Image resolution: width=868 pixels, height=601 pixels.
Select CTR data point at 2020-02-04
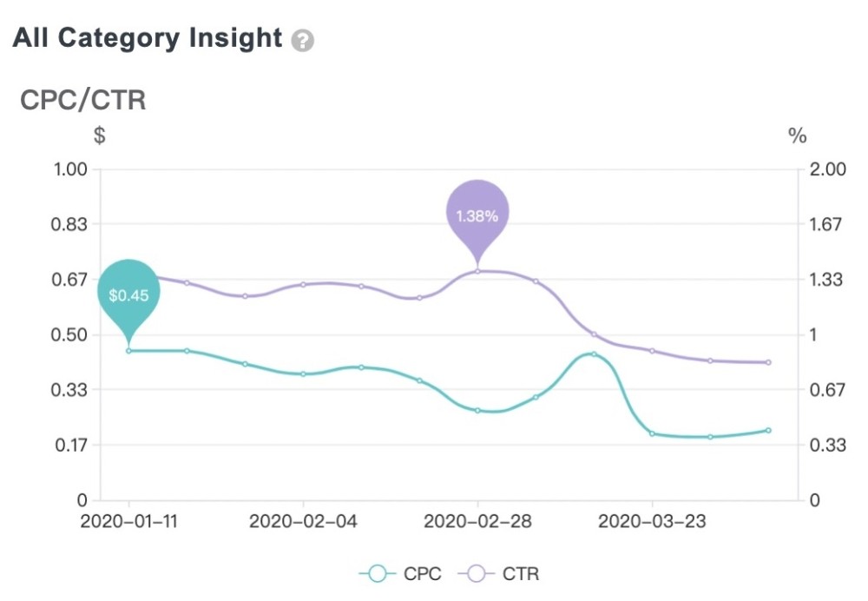coord(303,285)
